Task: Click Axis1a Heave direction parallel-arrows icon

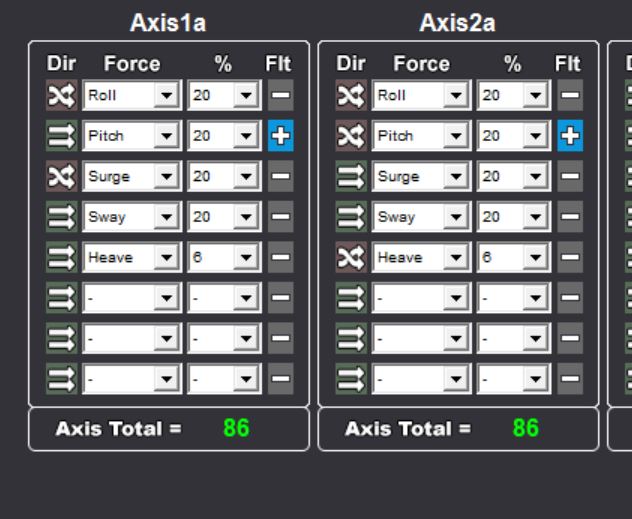Action: 61,257
